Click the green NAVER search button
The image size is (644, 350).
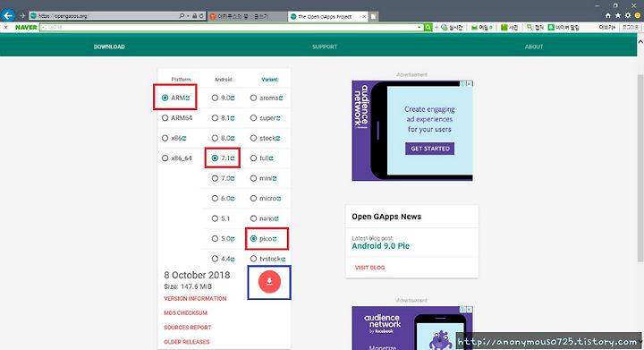[428, 28]
